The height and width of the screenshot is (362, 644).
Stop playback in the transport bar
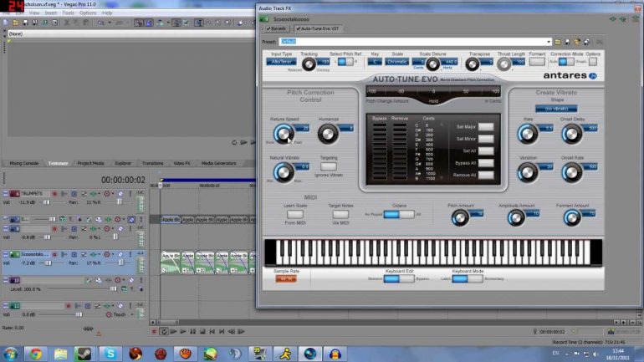pos(202,331)
